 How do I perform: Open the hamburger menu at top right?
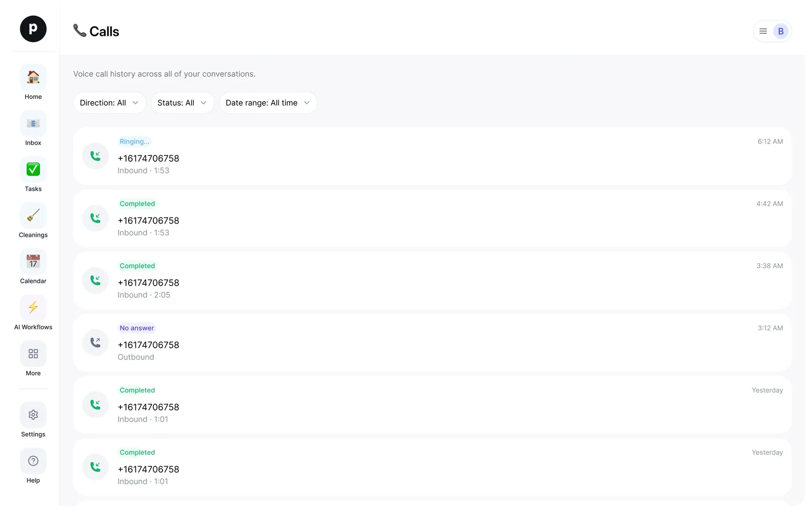pyautogui.click(x=763, y=31)
